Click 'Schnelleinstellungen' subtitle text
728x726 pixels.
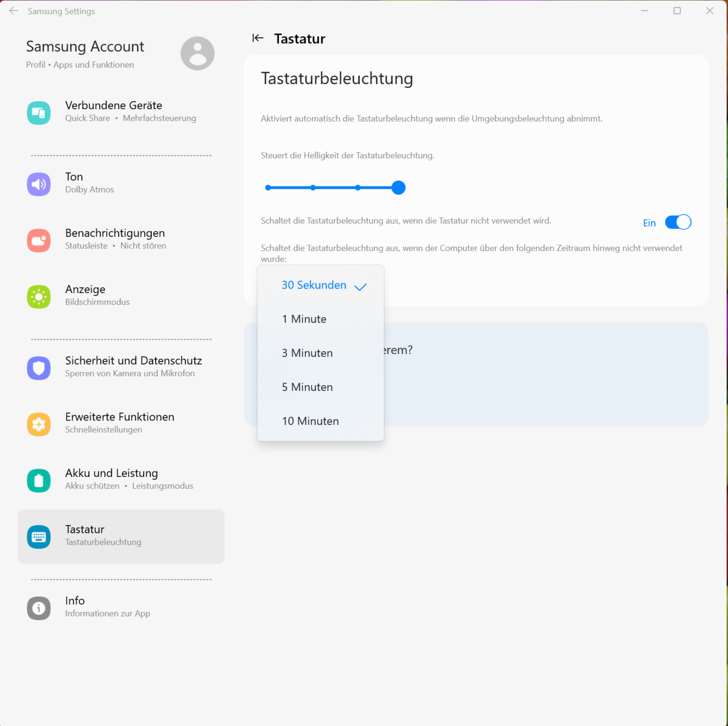(103, 430)
